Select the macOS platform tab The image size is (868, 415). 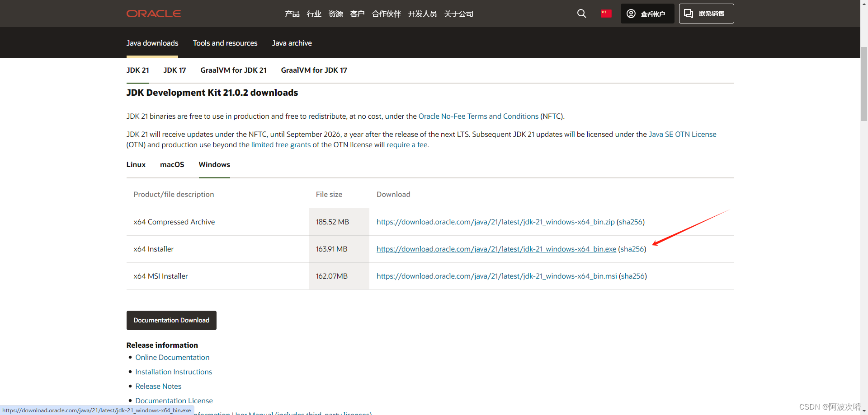pyautogui.click(x=172, y=164)
